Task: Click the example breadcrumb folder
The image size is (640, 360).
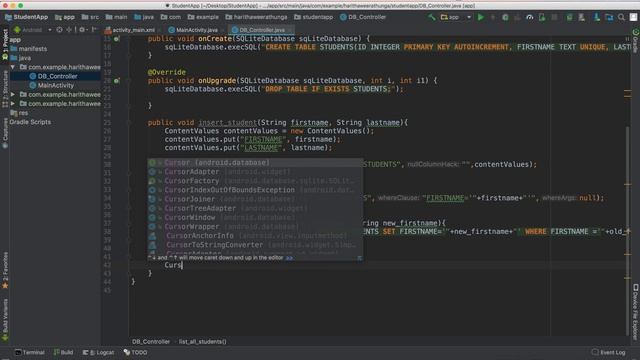Action: [x=203, y=17]
